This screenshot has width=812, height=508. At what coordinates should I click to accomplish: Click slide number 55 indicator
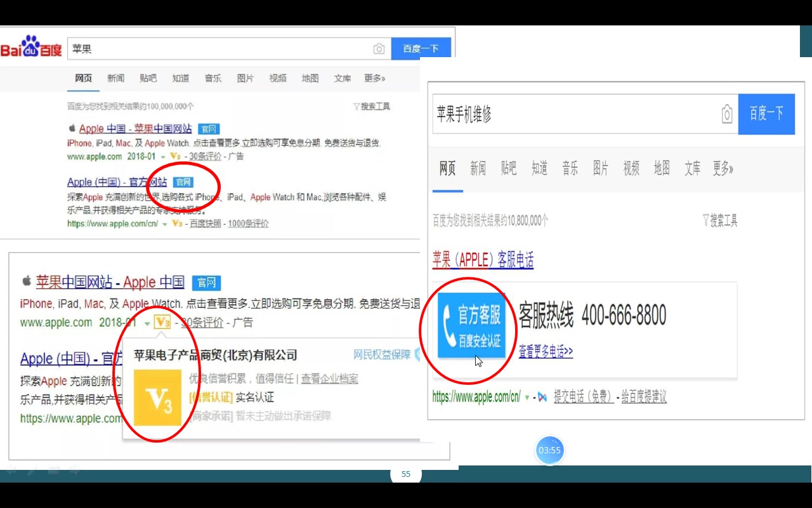(406, 474)
